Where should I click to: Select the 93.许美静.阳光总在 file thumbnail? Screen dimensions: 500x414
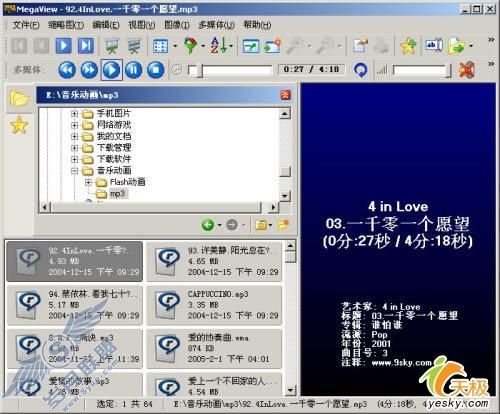pos(214,261)
